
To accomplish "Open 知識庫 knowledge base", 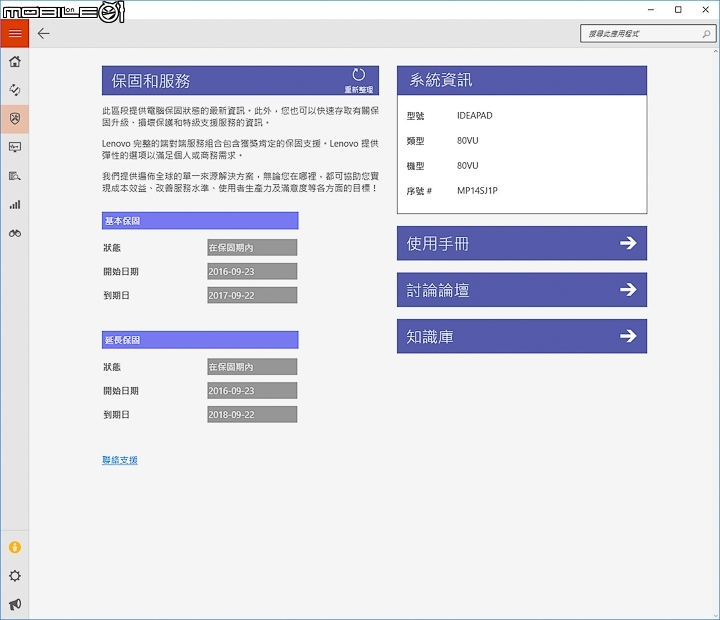I will click(x=522, y=336).
